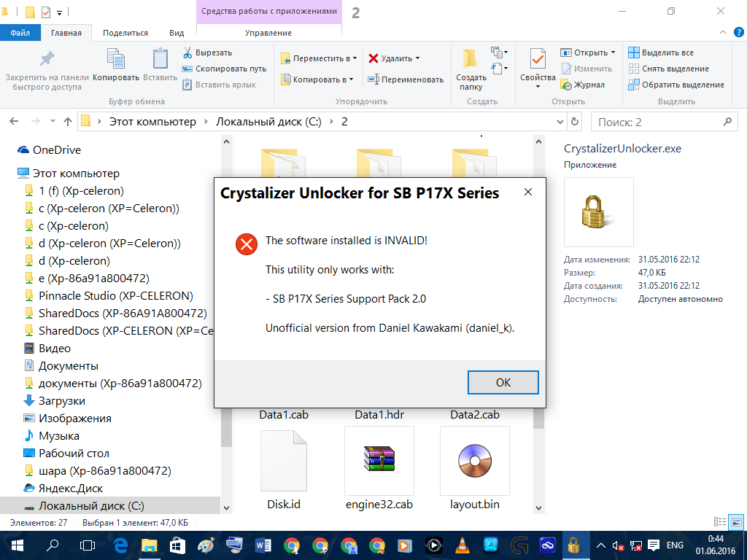Click Invert selection (Обратить выделение)
747x560 pixels.
pyautogui.click(x=676, y=85)
